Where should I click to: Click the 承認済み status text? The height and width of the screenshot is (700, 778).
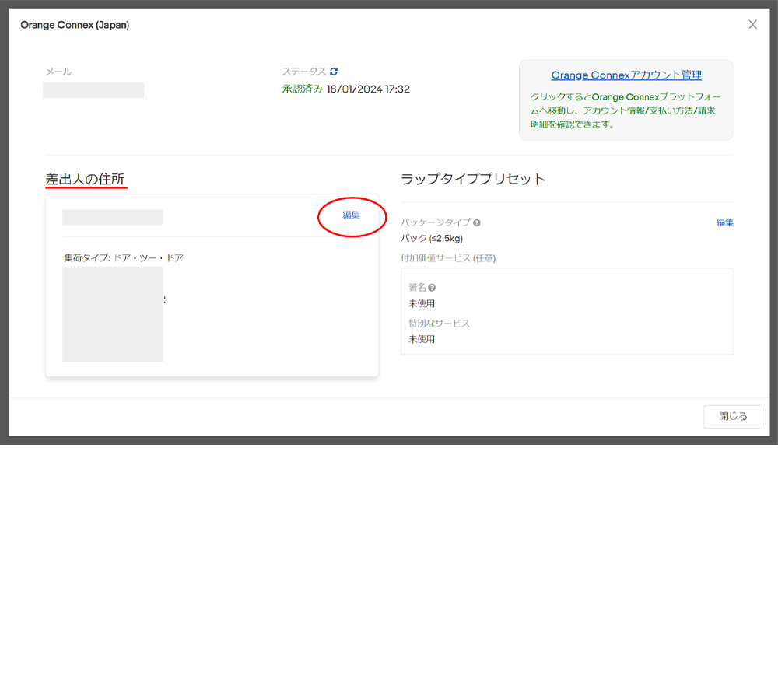302,89
